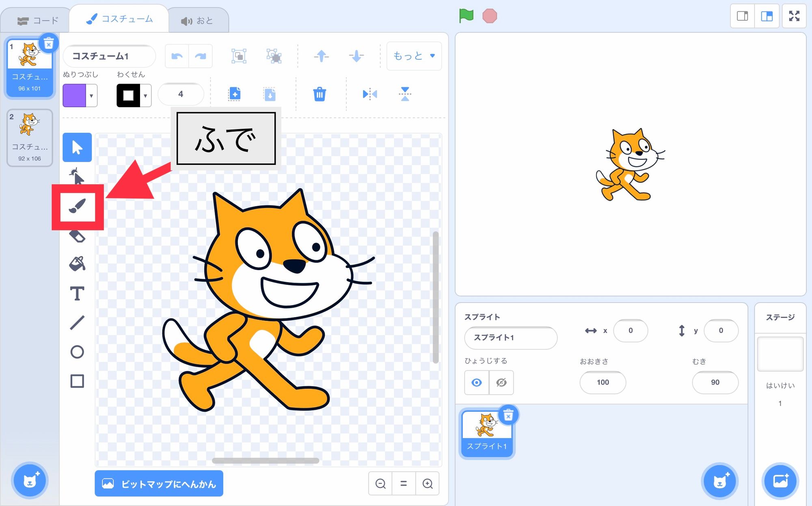
Task: Flip the costume vertically
Action: point(405,94)
